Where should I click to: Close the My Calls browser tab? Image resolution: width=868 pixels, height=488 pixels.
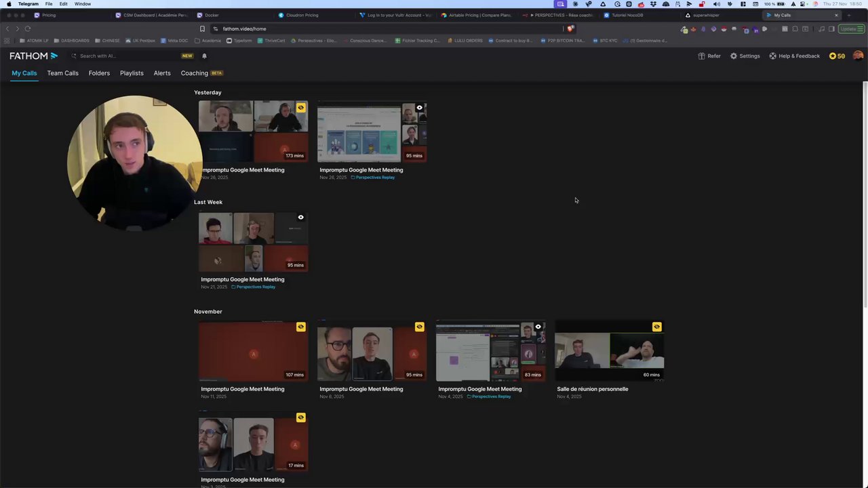[836, 15]
